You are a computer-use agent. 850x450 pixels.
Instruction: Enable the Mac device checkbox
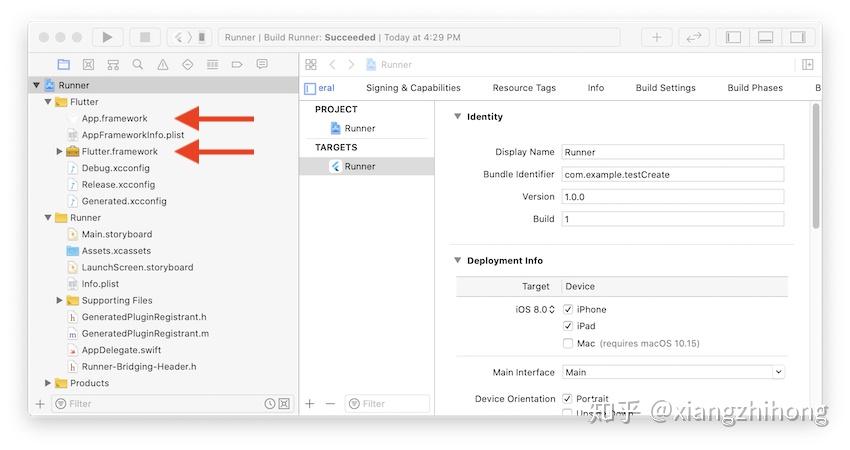[568, 343]
